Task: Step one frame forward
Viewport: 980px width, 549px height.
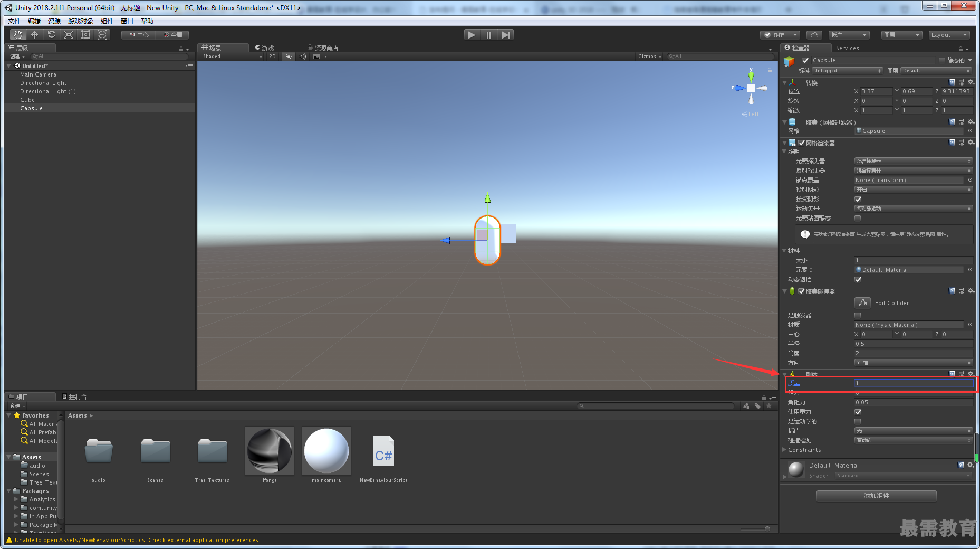Action: [x=506, y=35]
